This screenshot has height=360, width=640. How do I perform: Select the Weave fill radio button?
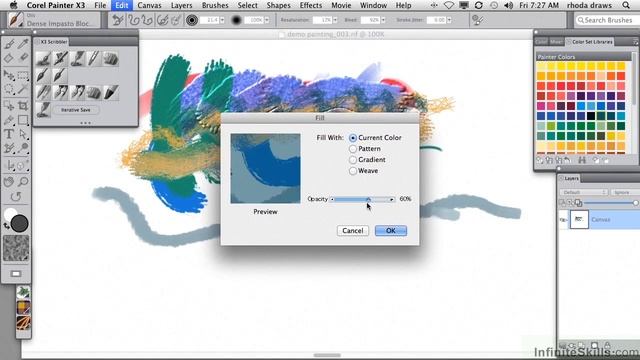pos(353,171)
